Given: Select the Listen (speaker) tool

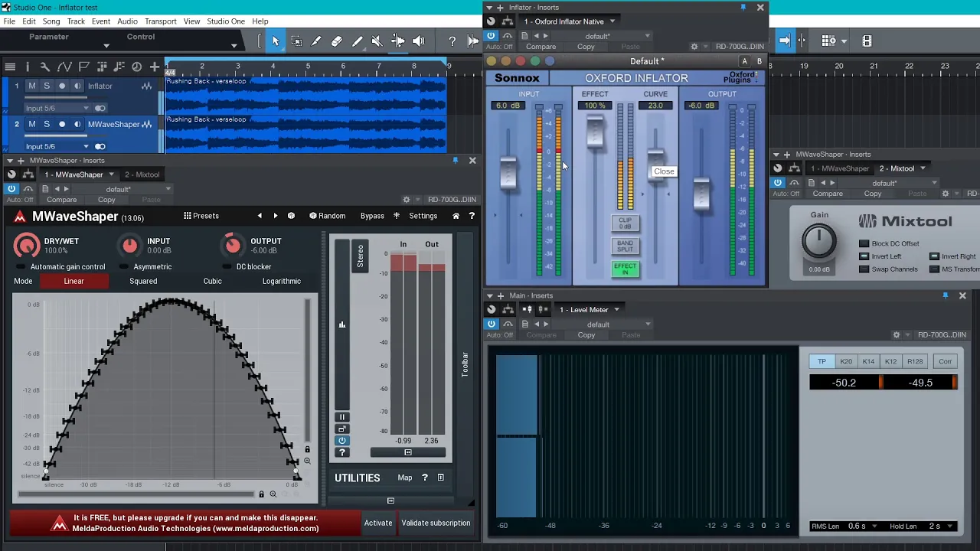Looking at the screenshot, I should [x=418, y=41].
